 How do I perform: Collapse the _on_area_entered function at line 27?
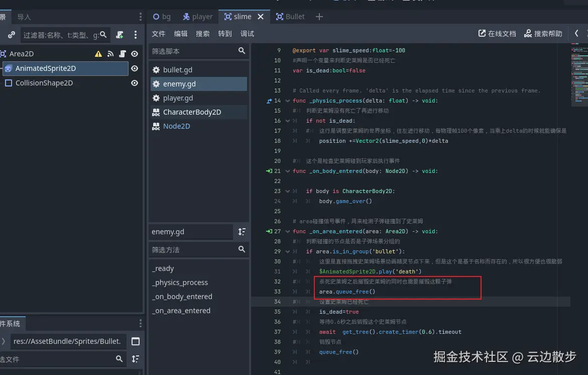(x=288, y=231)
